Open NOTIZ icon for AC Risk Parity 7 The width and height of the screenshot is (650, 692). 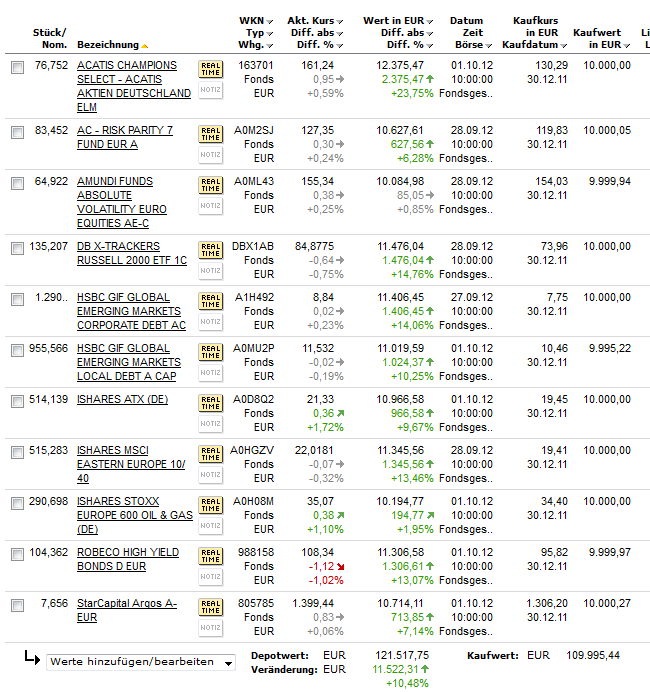coord(210,155)
